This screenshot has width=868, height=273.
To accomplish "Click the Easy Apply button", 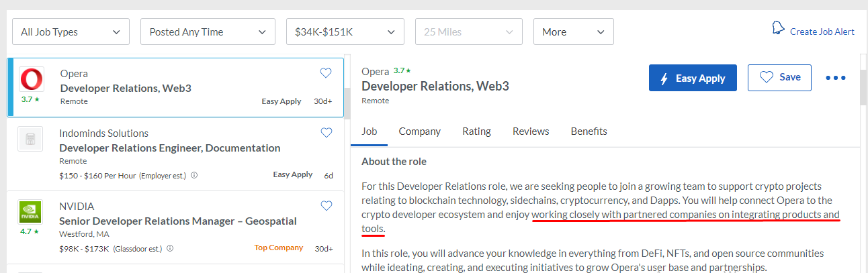I will (x=693, y=78).
